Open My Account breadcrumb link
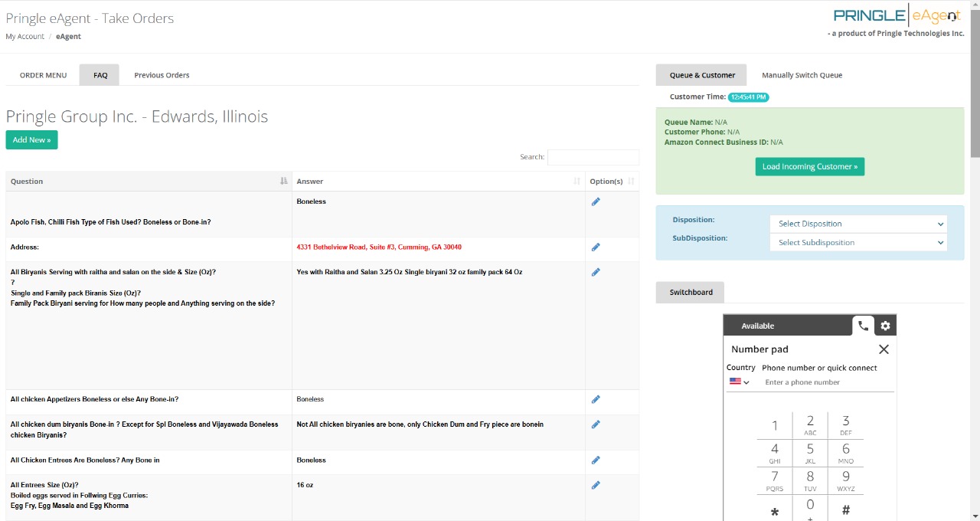 pyautogui.click(x=25, y=36)
